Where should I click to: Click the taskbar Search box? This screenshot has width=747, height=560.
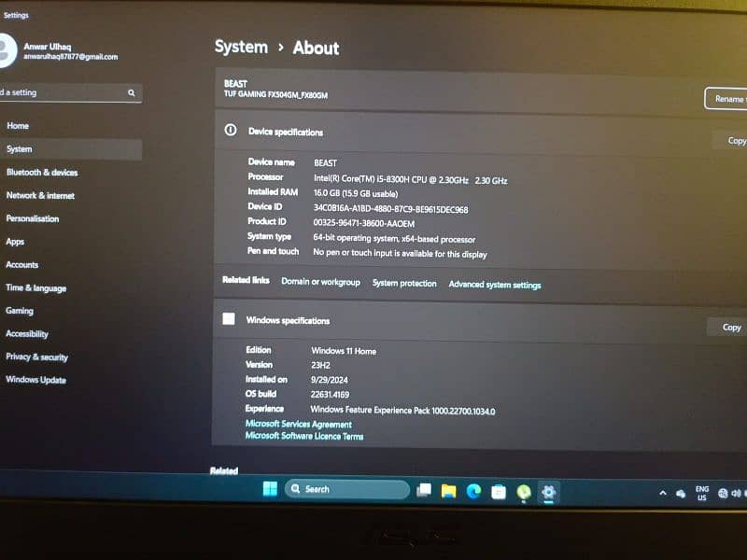[347, 489]
